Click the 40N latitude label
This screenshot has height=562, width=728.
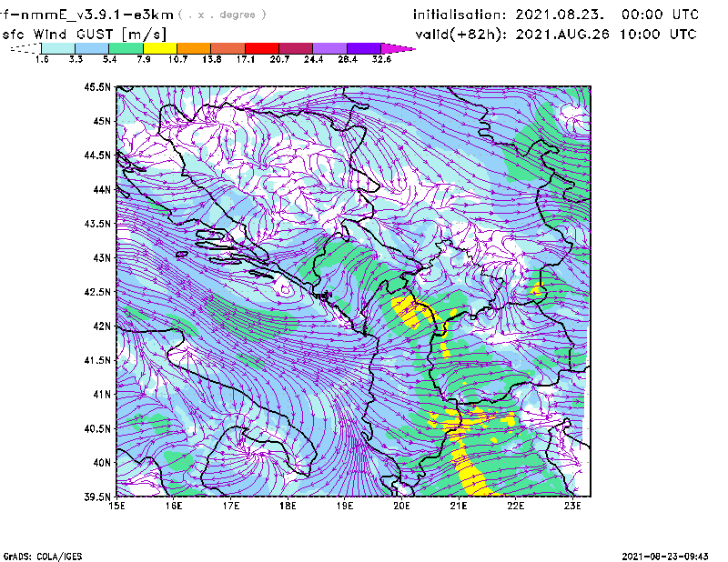pos(102,463)
